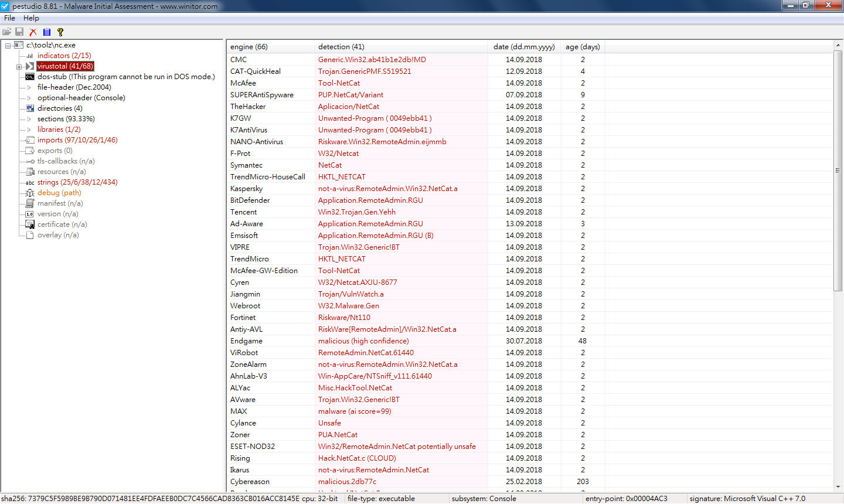The height and width of the screenshot is (504, 844).
Task: Select the exports arrow icon
Action: pyautogui.click(x=30, y=151)
